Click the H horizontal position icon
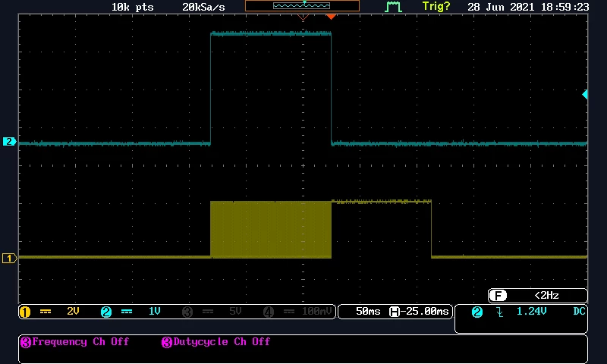The height and width of the screenshot is (364, 607). pos(394,312)
